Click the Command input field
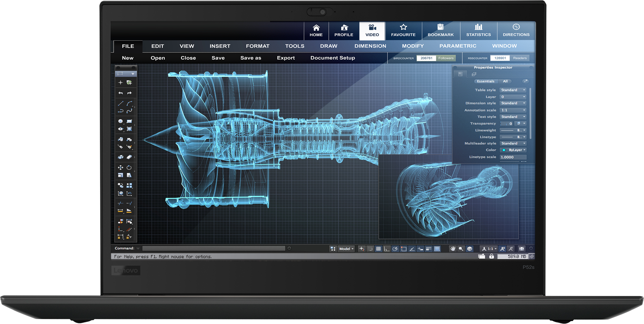The width and height of the screenshot is (644, 324). pos(214,248)
